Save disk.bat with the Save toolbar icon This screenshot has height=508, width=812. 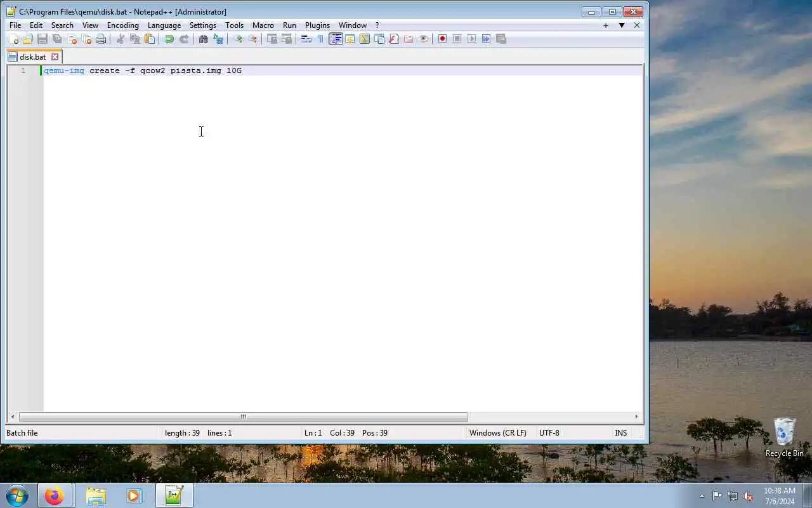(43, 39)
